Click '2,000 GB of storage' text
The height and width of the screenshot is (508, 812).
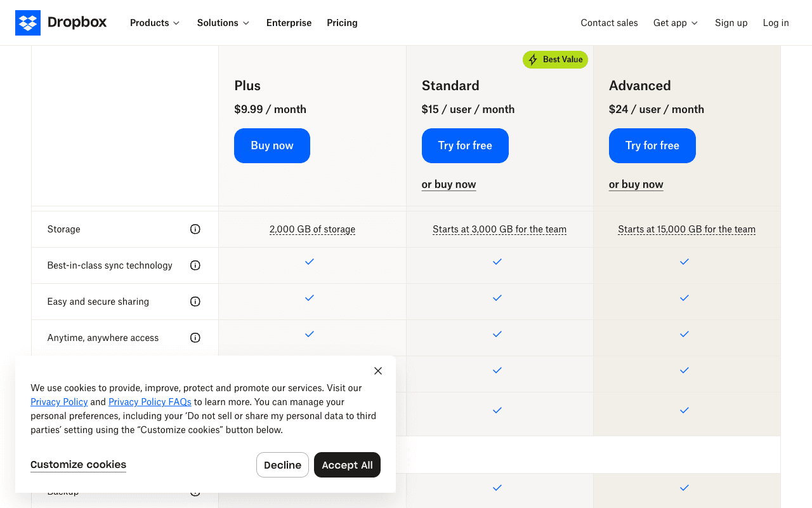point(312,229)
